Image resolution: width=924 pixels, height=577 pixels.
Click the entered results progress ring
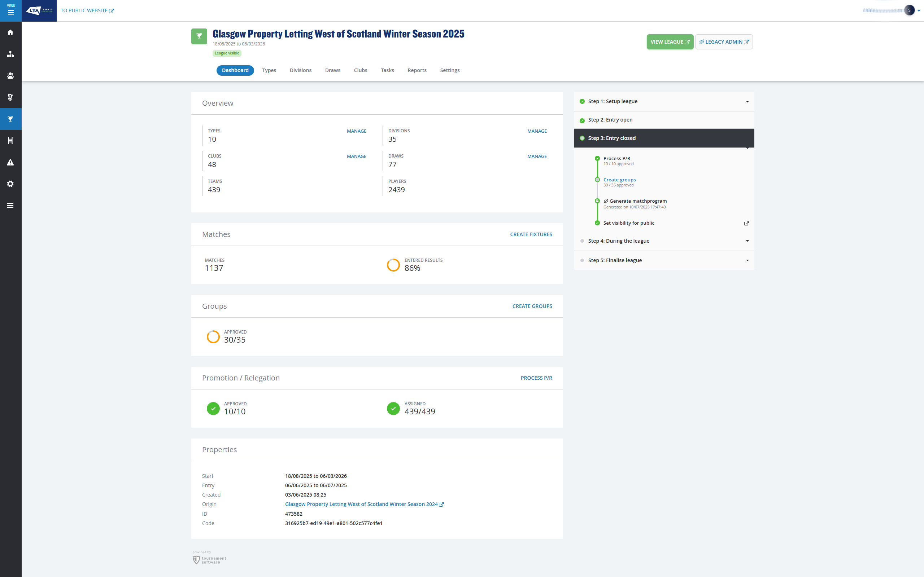click(393, 265)
